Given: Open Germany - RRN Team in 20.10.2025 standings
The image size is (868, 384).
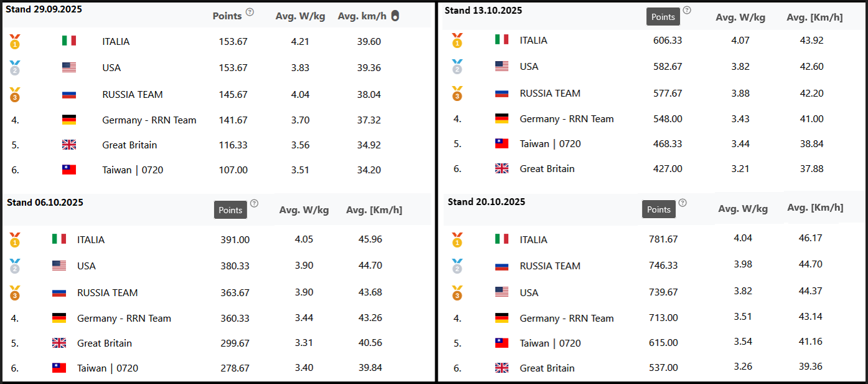Looking at the screenshot, I should tap(567, 318).
